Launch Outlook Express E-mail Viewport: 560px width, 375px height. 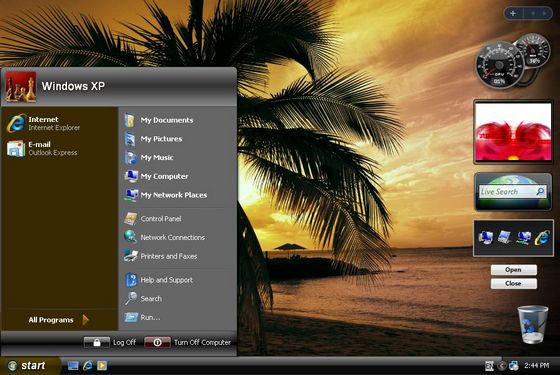(x=42, y=148)
